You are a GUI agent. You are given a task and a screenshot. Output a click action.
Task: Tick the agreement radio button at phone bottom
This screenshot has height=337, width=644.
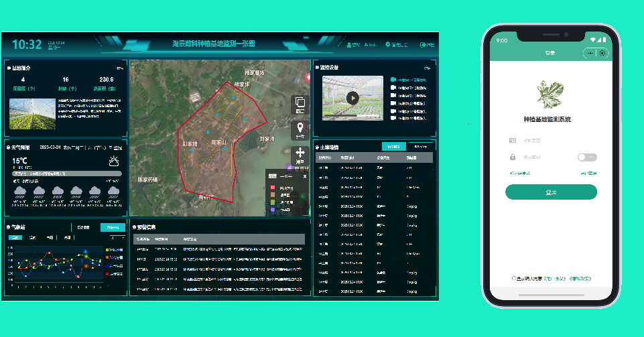click(x=514, y=278)
